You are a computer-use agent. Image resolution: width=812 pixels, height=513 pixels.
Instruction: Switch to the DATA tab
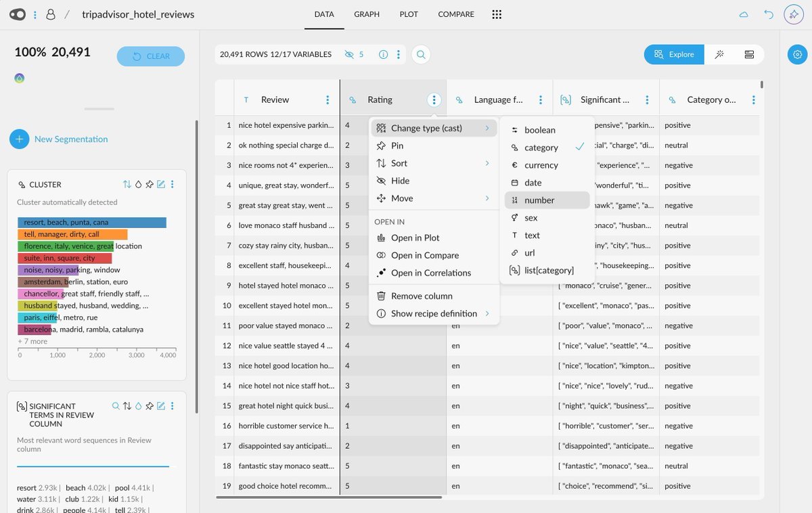[x=324, y=14]
